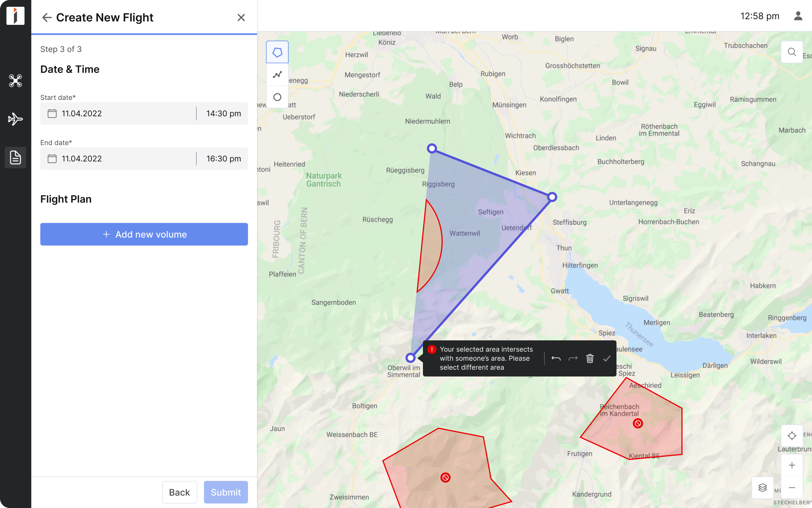Redo the area edit

pyautogui.click(x=573, y=358)
